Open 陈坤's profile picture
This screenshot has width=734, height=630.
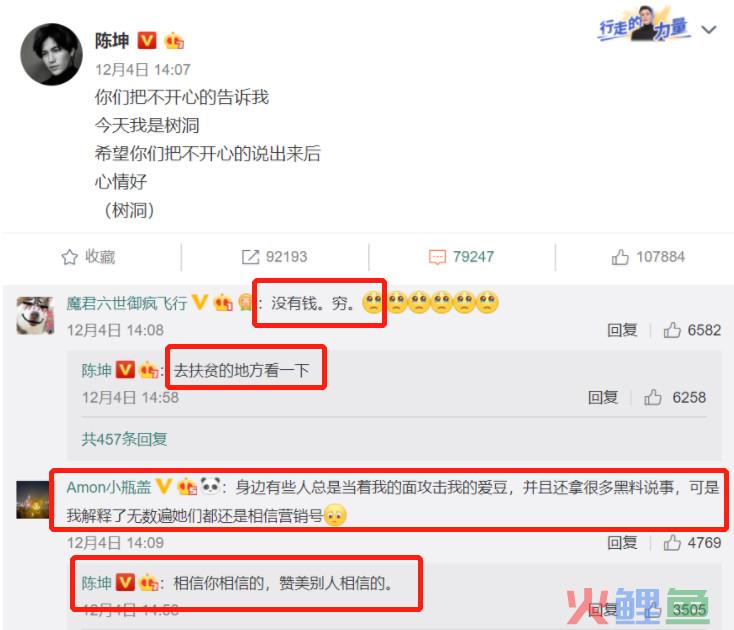click(51, 54)
